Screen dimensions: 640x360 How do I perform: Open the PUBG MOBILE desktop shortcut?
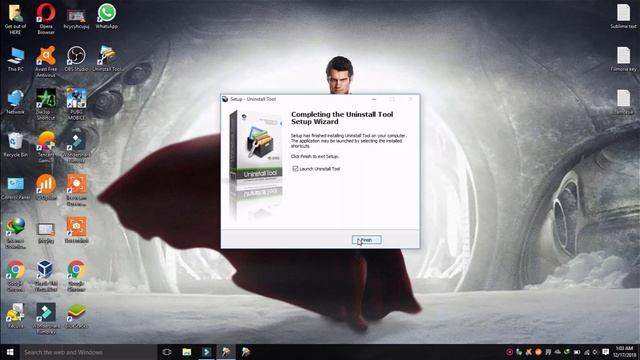[76, 104]
